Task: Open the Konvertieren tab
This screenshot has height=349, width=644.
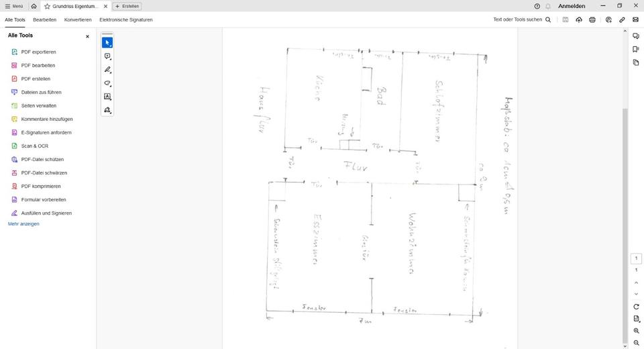Action: (78, 20)
